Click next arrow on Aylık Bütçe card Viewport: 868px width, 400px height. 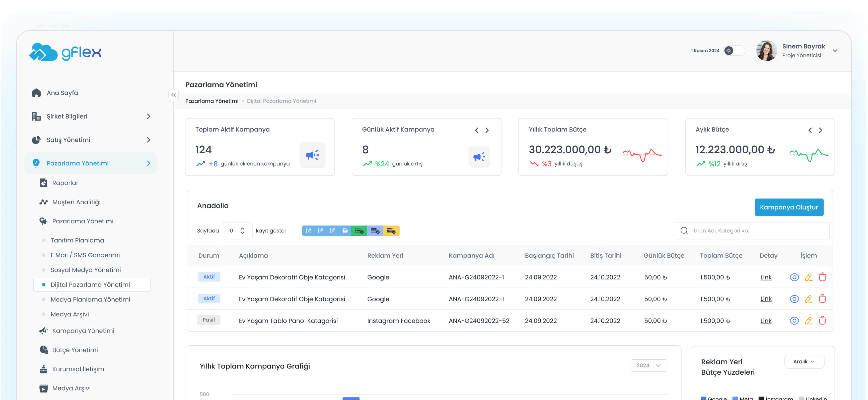pos(821,130)
